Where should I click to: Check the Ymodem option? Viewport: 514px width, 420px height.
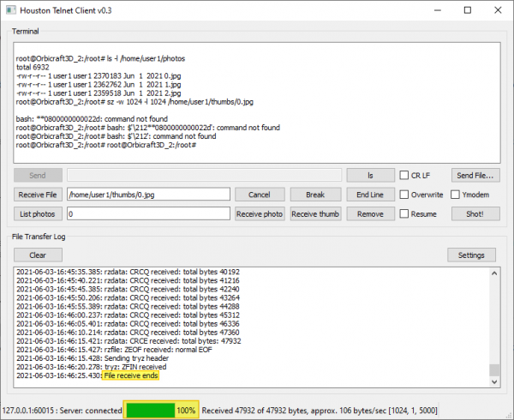(x=457, y=195)
